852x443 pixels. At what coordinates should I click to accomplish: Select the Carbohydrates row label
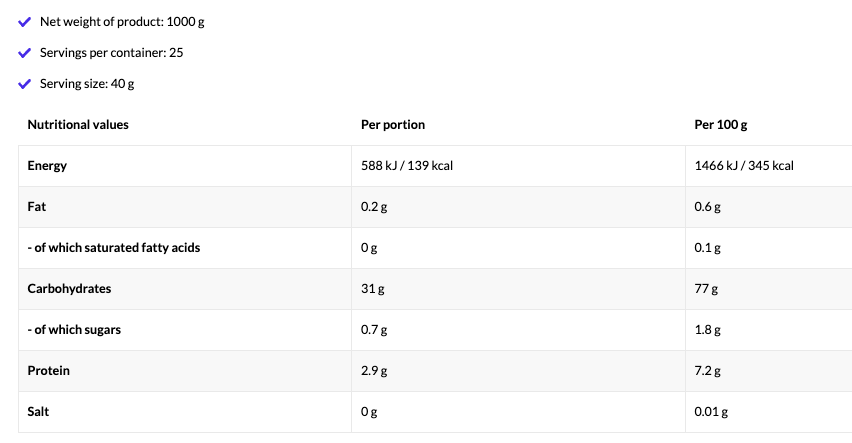pos(69,289)
